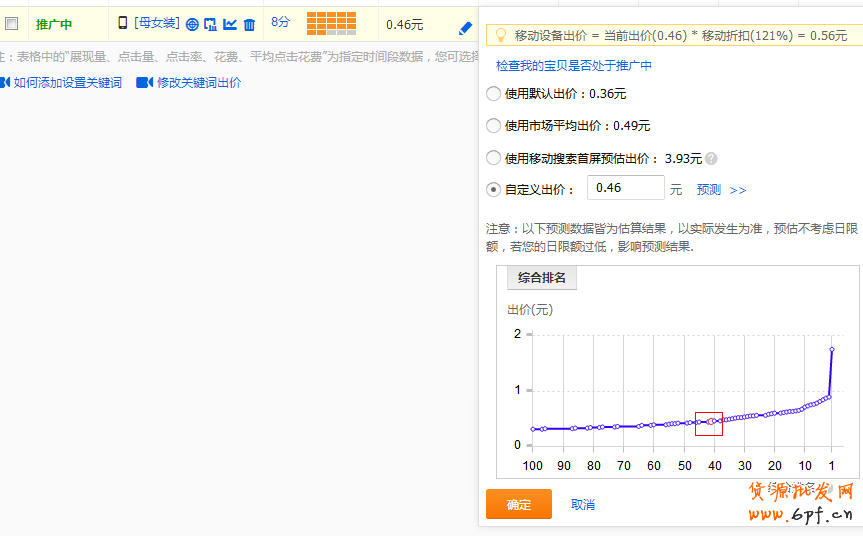Choose the 自定义出价 radio button
The image size is (863, 536).
pyautogui.click(x=493, y=189)
